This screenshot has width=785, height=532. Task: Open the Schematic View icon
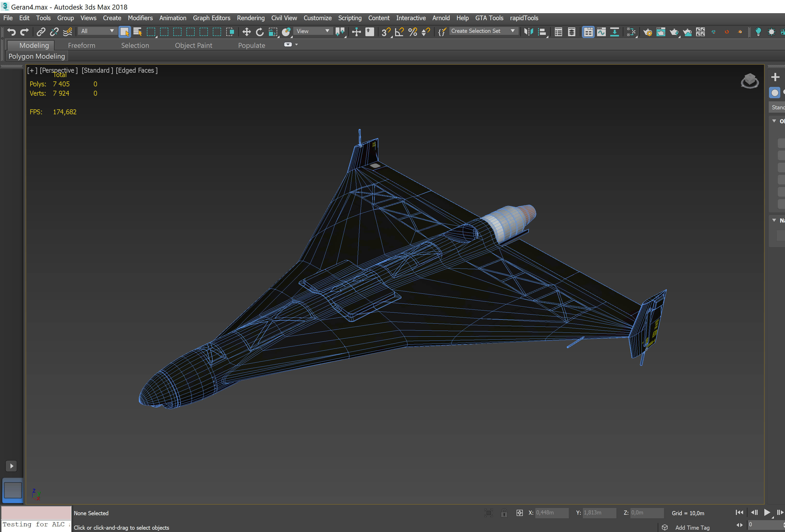coord(614,32)
